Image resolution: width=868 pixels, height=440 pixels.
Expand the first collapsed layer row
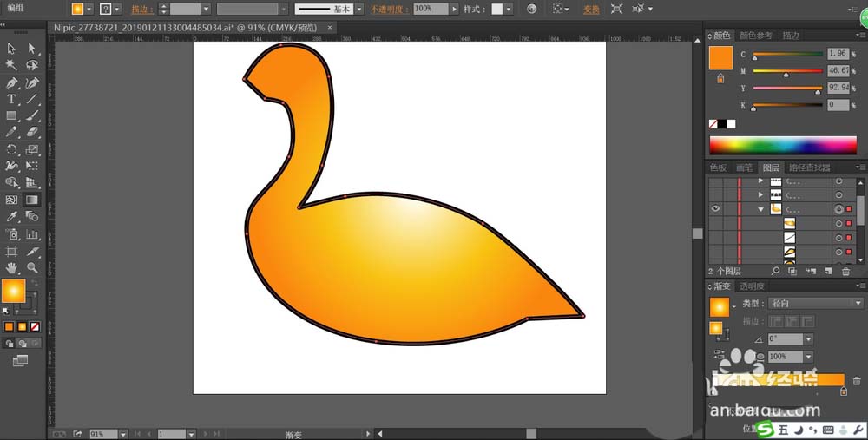[760, 181]
